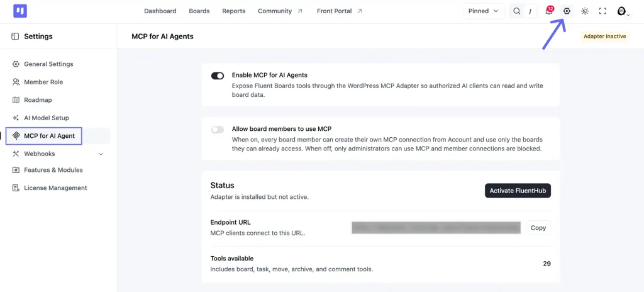This screenshot has height=292, width=644.
Task: Click the Activate FluentHub button
Action: 518,191
